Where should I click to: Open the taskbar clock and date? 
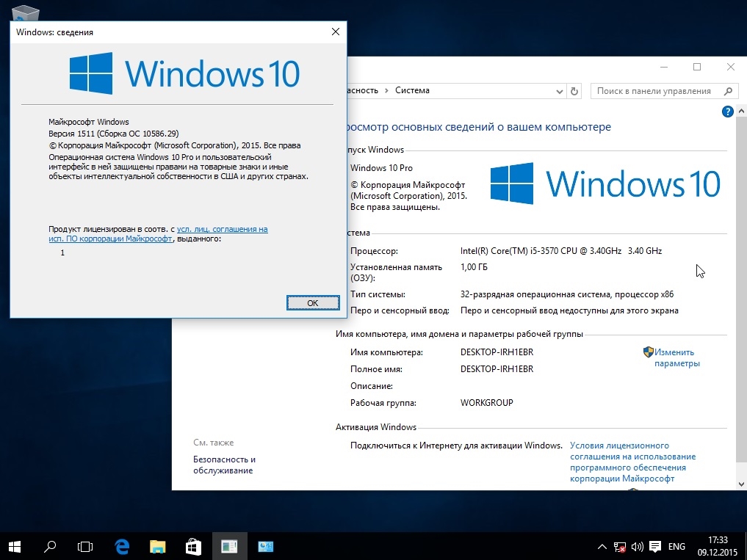pos(718,546)
